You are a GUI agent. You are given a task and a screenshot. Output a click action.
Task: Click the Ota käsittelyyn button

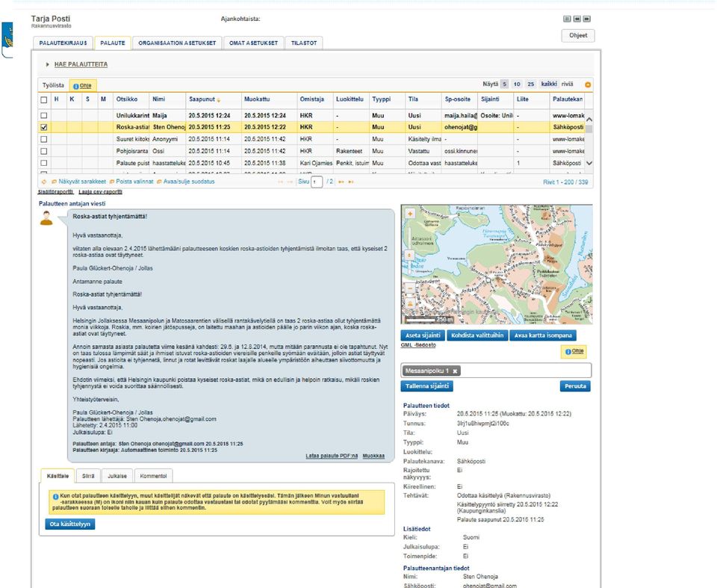pos(70,524)
